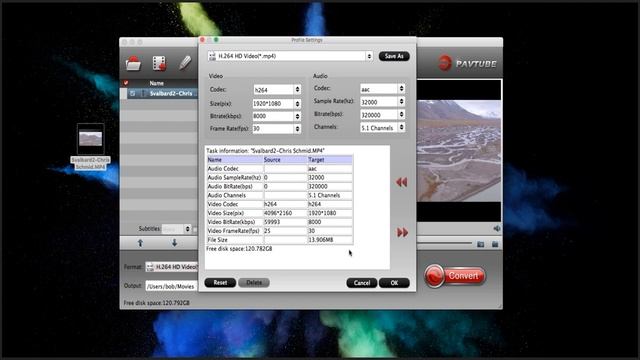Click the Save As button
640x360 pixels.
pos(394,56)
